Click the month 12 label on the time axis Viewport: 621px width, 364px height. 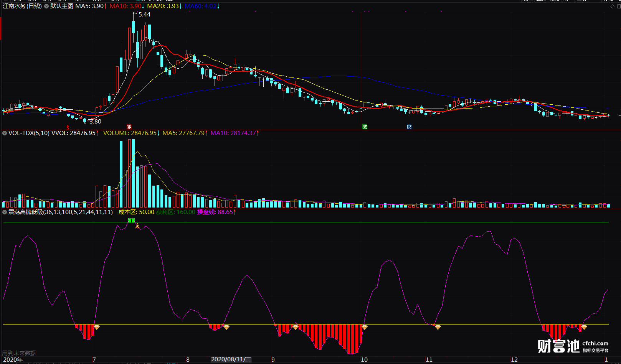click(x=514, y=360)
